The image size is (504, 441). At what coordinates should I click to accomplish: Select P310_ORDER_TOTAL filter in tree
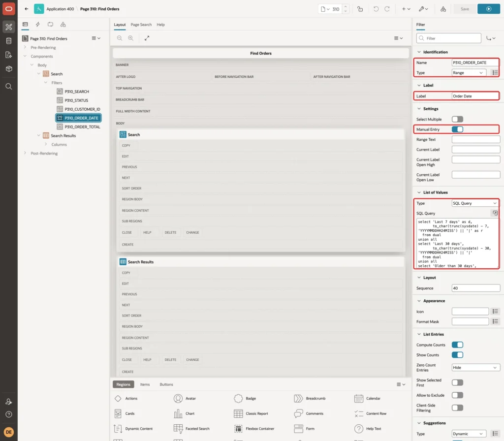pos(82,126)
